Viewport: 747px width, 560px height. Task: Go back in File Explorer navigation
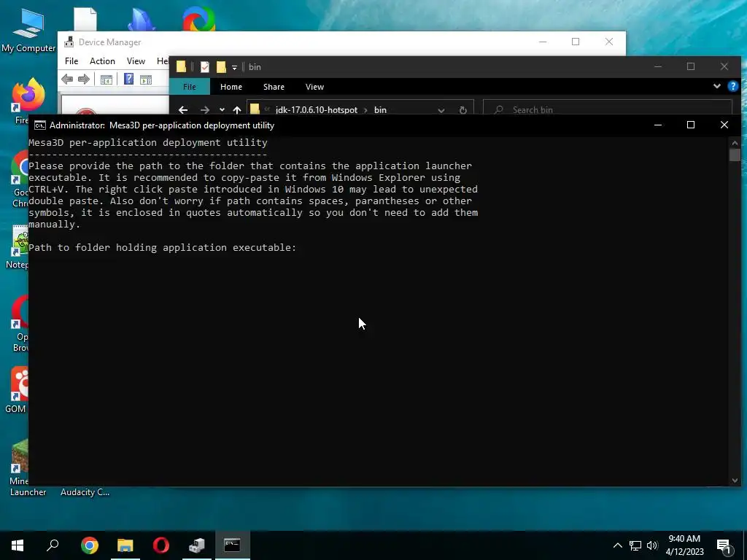tap(183, 110)
